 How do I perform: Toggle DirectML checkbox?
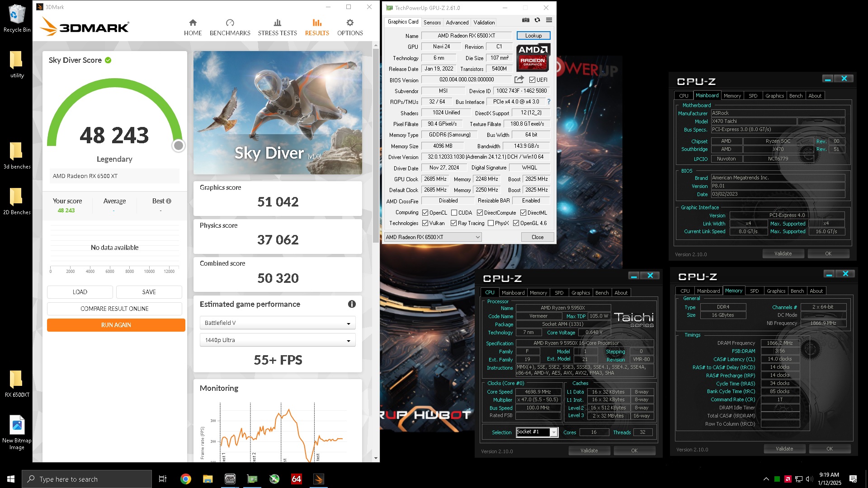click(523, 213)
